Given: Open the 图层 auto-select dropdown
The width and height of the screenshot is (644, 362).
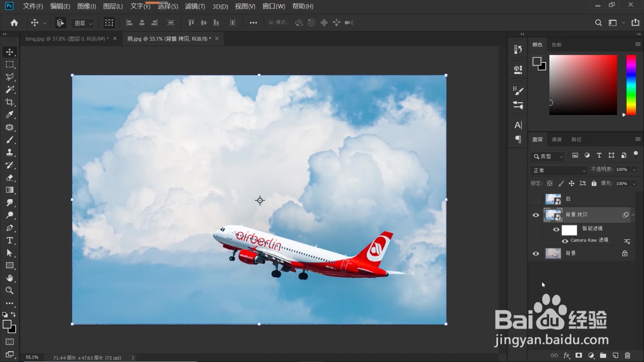Looking at the screenshot, I should point(83,23).
